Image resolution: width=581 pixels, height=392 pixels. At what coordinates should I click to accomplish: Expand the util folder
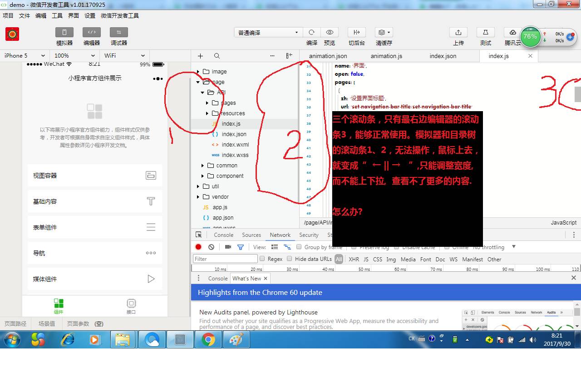point(198,186)
